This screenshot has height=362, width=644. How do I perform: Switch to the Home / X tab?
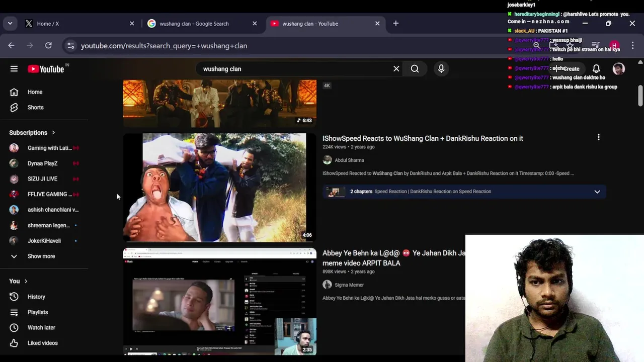point(79,24)
